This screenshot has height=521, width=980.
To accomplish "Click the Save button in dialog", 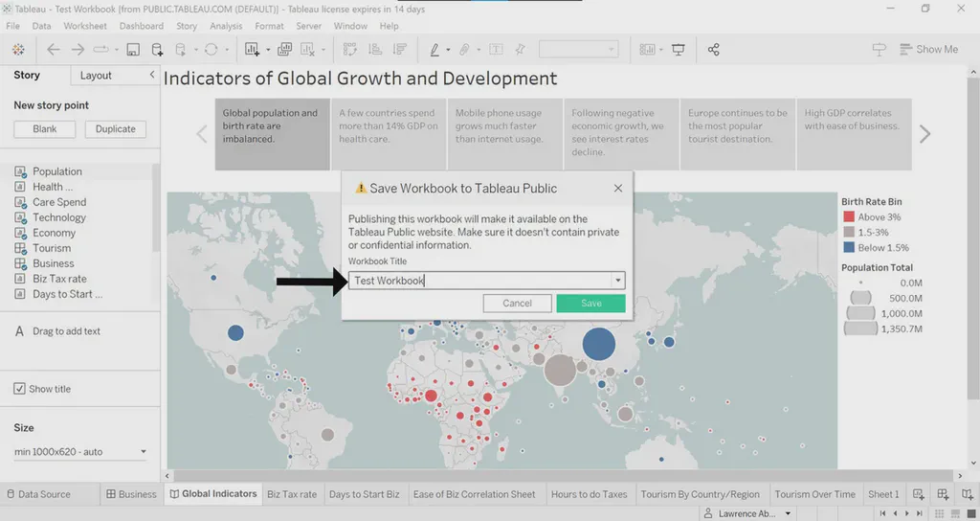I will pos(590,304).
